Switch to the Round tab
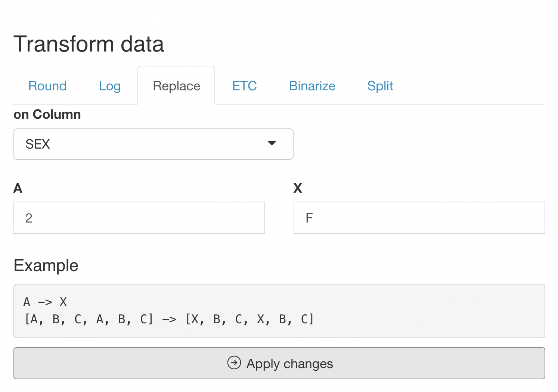This screenshot has width=558, height=392. (47, 86)
